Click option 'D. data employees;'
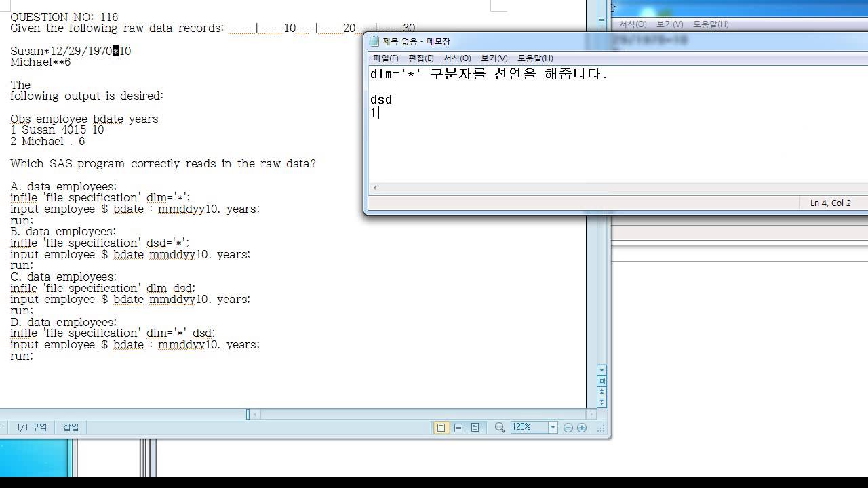 [64, 322]
